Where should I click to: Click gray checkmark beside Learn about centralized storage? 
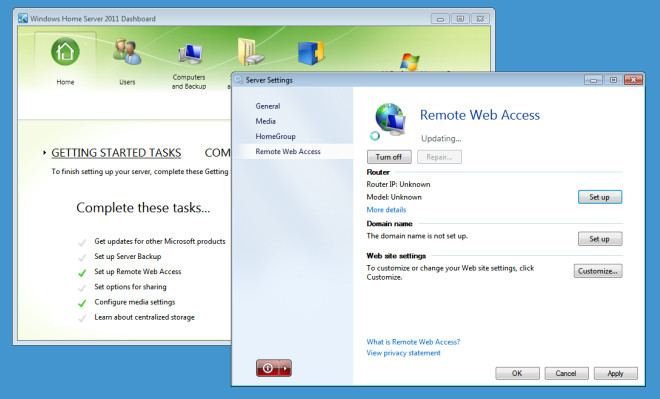coord(82,318)
